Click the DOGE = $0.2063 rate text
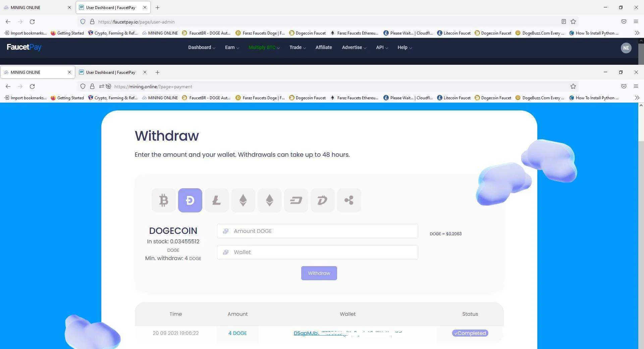The width and height of the screenshot is (644, 349). pyautogui.click(x=445, y=234)
